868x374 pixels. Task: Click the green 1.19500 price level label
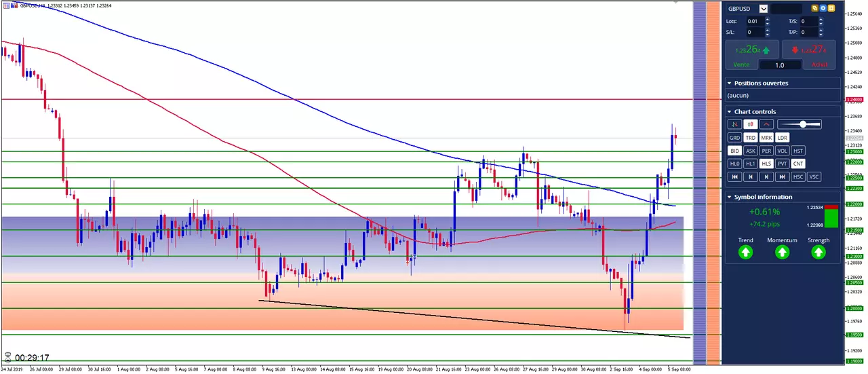point(853,335)
